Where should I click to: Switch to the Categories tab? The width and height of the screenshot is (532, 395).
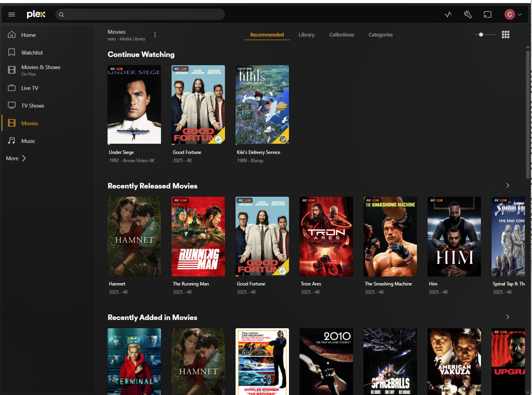[x=380, y=35]
